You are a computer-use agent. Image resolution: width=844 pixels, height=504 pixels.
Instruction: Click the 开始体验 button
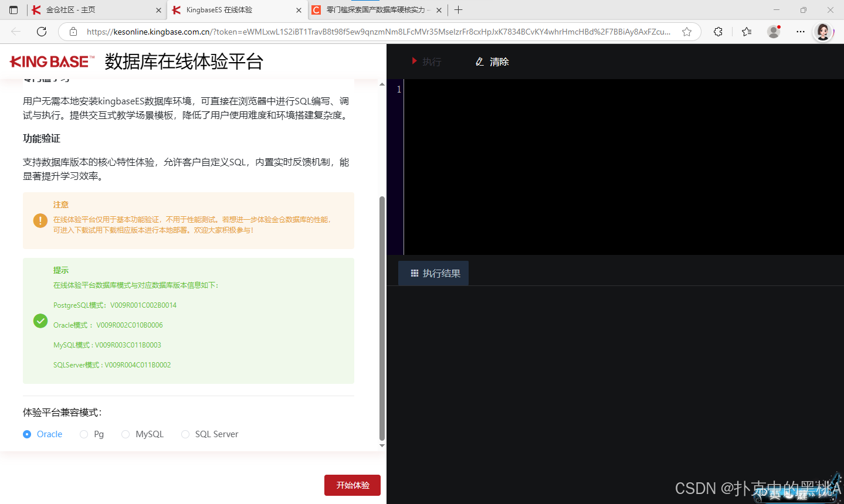352,485
